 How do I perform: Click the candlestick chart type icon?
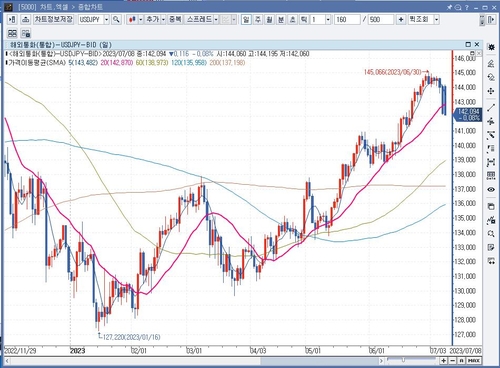(132, 20)
